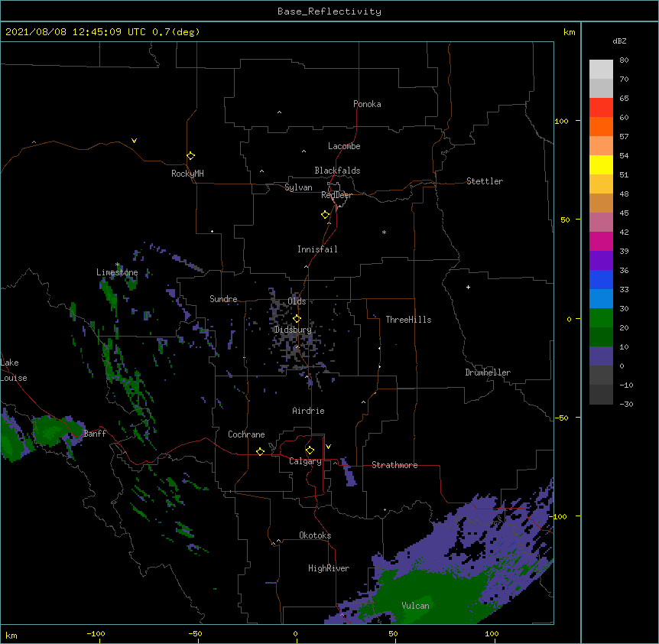659x644 pixels.
Task: Click the dBZ legend heading
Action: 619,41
